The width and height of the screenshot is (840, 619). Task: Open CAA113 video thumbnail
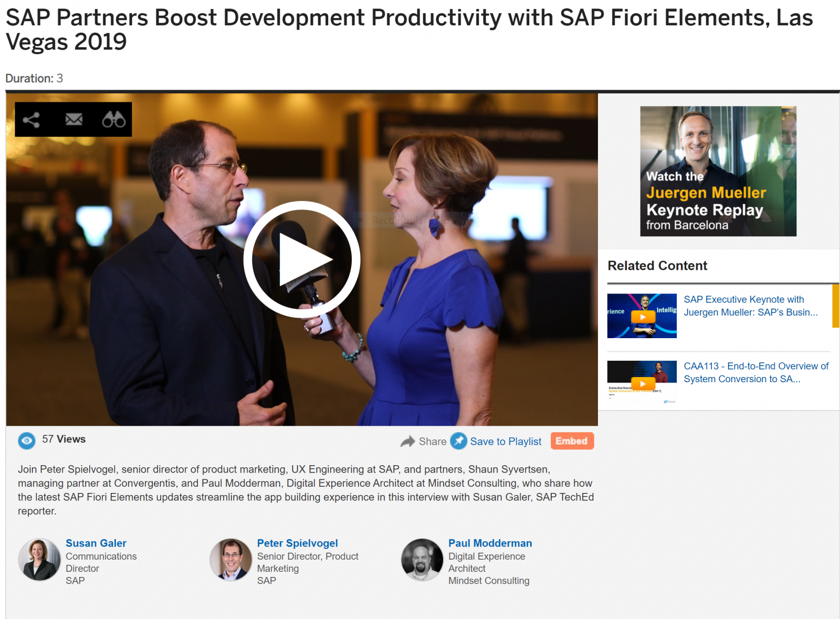click(x=642, y=382)
